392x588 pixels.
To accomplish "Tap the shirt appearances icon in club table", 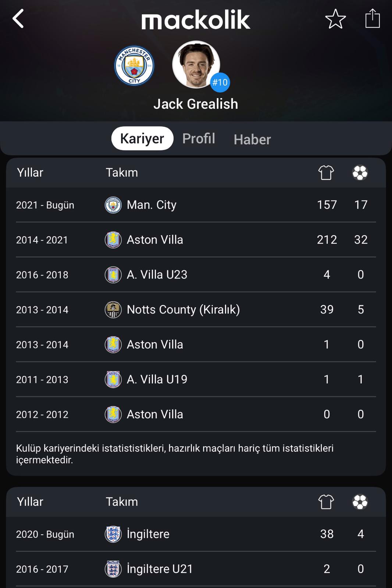I will (x=326, y=172).
